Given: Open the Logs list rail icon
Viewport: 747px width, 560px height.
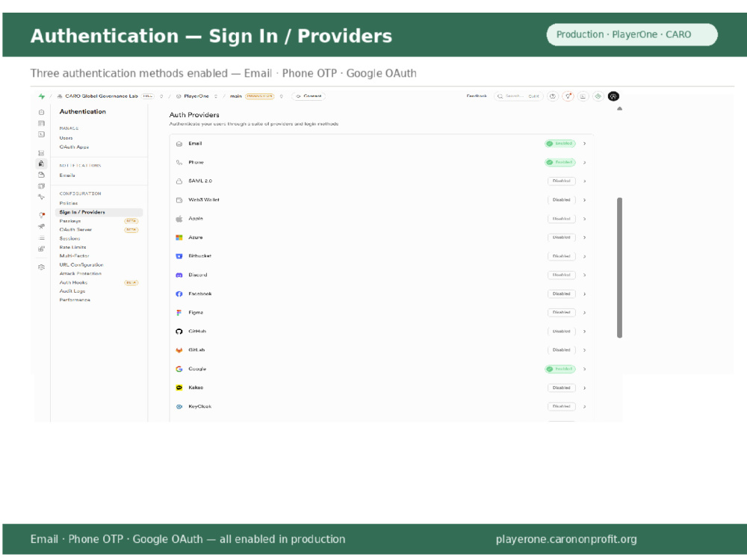Looking at the screenshot, I should 41,237.
